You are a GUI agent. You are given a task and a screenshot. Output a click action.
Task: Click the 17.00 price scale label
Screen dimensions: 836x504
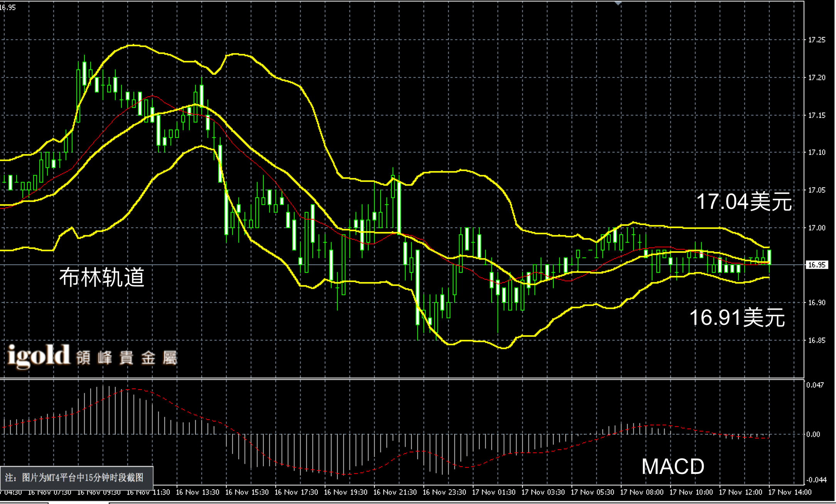[817, 228]
